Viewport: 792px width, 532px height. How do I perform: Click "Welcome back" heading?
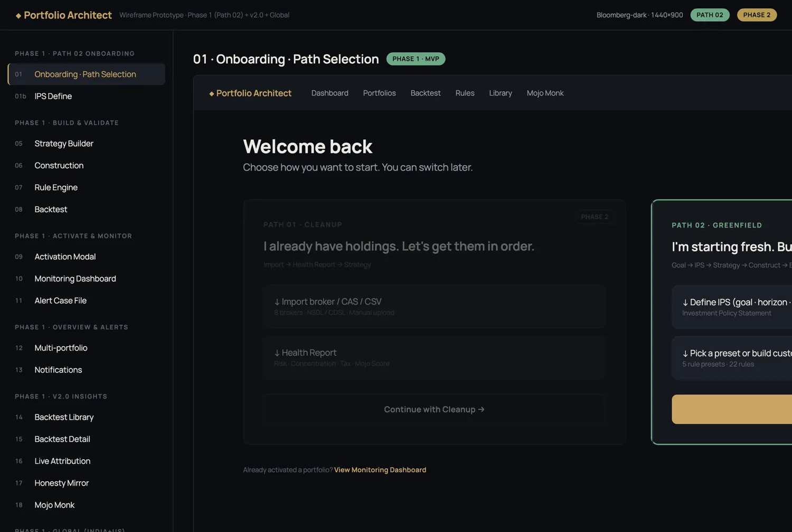308,147
